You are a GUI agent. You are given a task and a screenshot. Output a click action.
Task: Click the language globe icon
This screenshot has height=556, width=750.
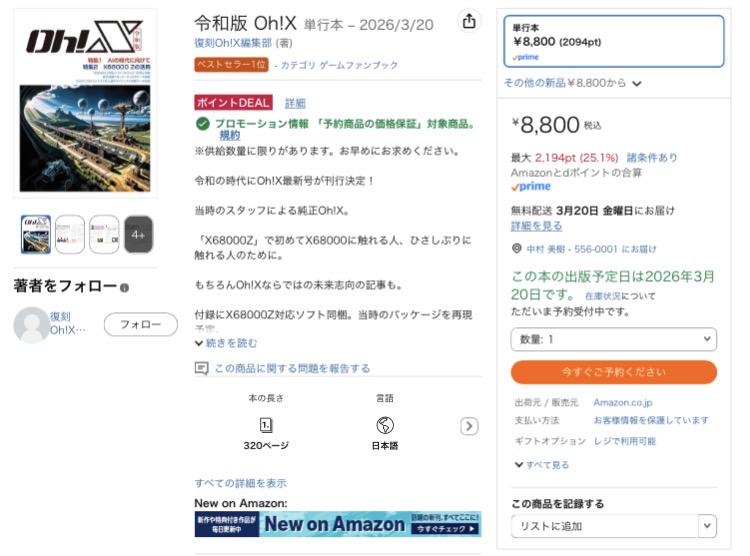[385, 425]
